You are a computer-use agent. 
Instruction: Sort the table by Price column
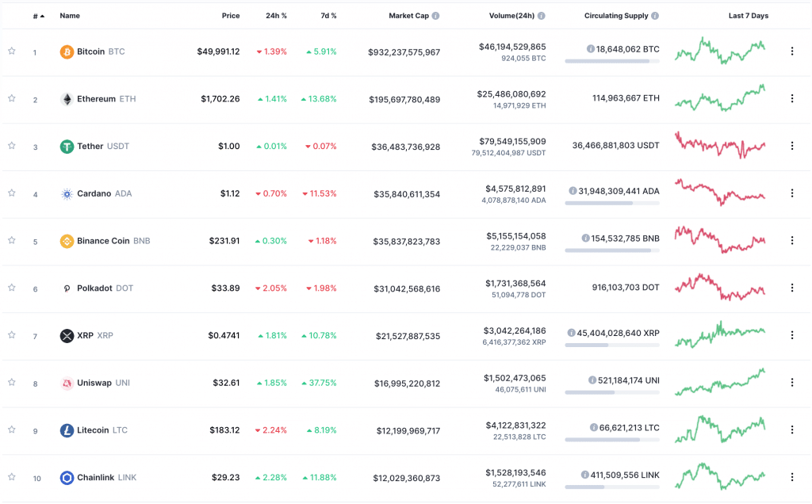point(231,16)
